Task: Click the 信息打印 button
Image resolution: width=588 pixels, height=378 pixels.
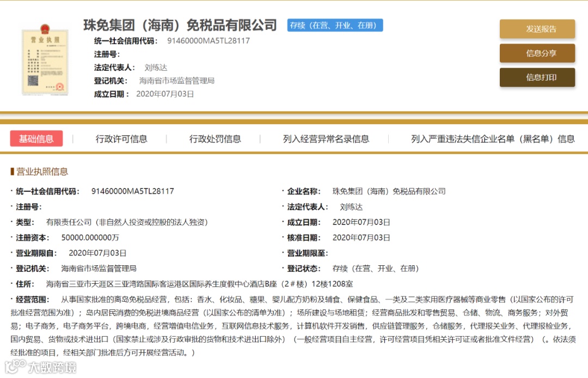Action: pyautogui.click(x=537, y=77)
